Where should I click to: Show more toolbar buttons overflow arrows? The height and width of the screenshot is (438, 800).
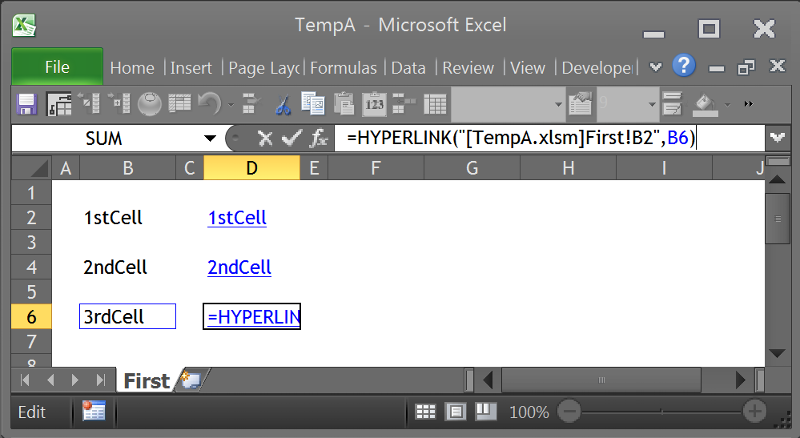(x=748, y=104)
